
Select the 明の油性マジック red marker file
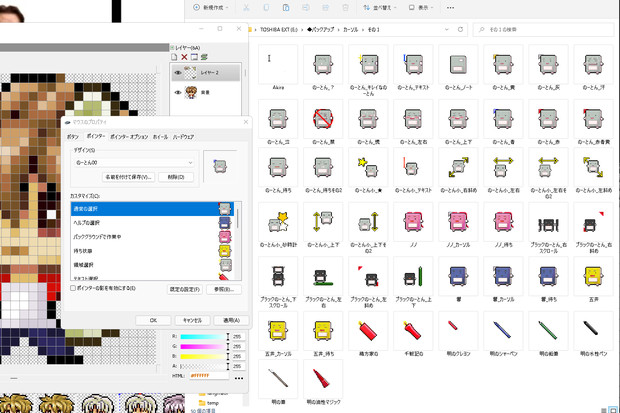pyautogui.click(x=323, y=383)
